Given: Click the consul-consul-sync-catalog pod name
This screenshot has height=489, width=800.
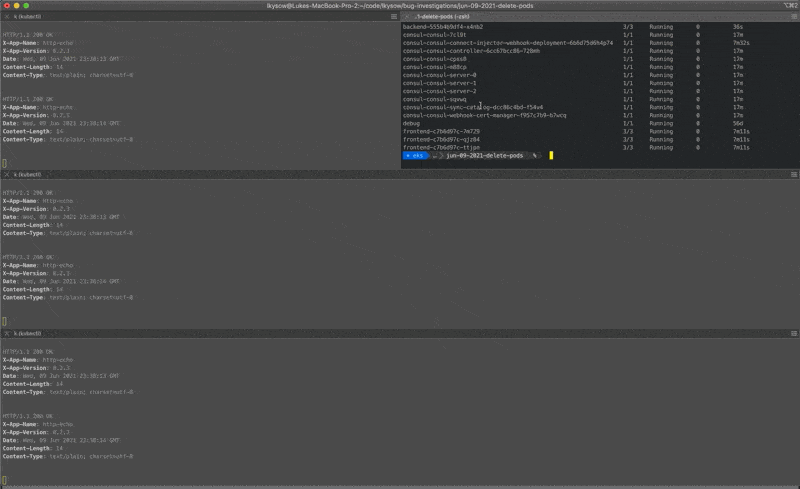Looking at the screenshot, I should pos(473,107).
